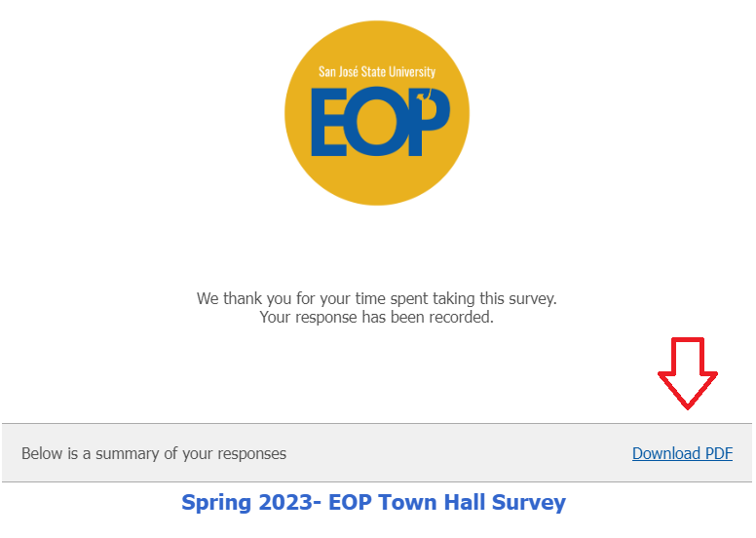
Task: Click the empty middle of the gray summary bar
Action: 458,453
